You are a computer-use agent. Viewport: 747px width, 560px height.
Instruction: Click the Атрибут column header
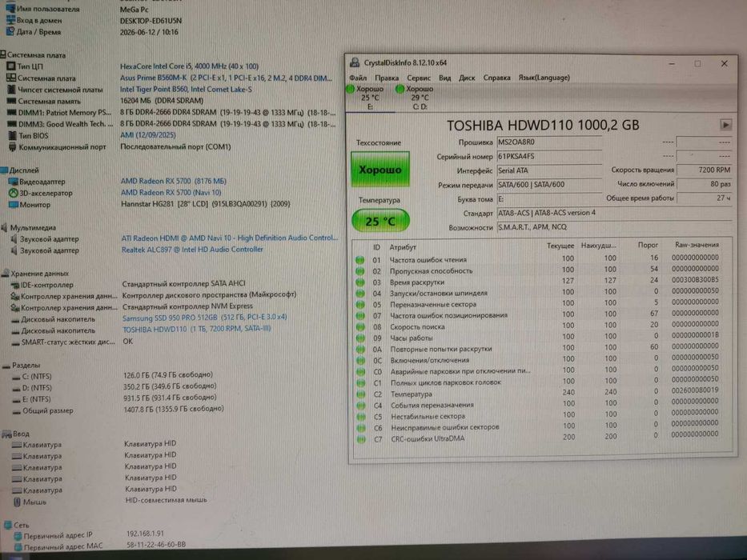(x=403, y=247)
